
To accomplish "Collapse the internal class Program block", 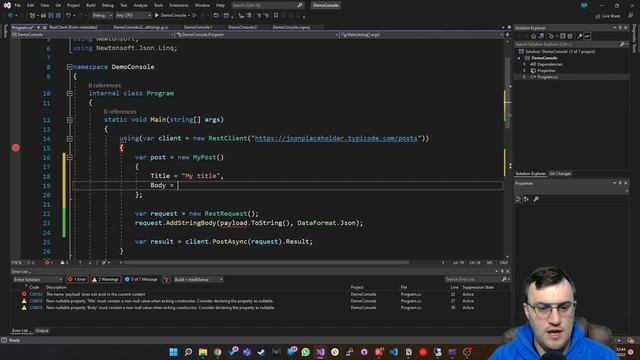I will click(x=69, y=93).
